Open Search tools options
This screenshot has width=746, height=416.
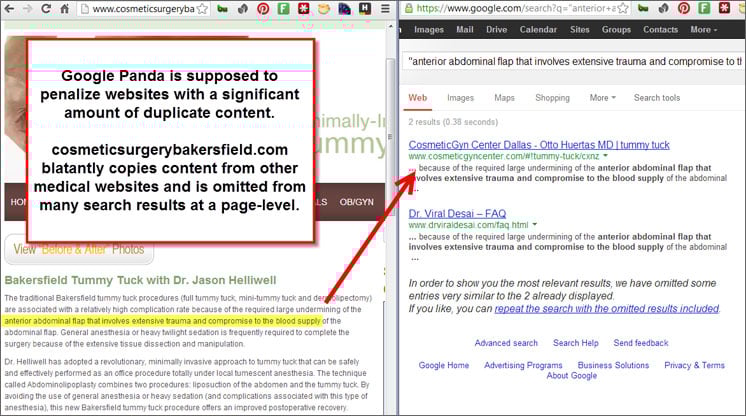[657, 98]
